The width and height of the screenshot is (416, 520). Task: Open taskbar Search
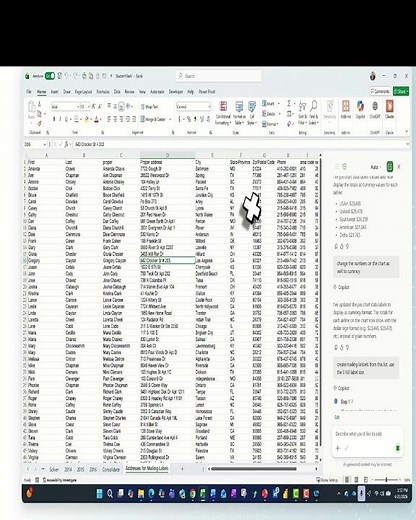(110, 494)
